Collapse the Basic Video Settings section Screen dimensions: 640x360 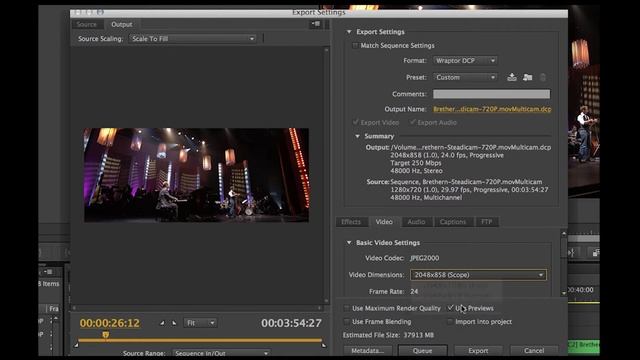(349, 243)
